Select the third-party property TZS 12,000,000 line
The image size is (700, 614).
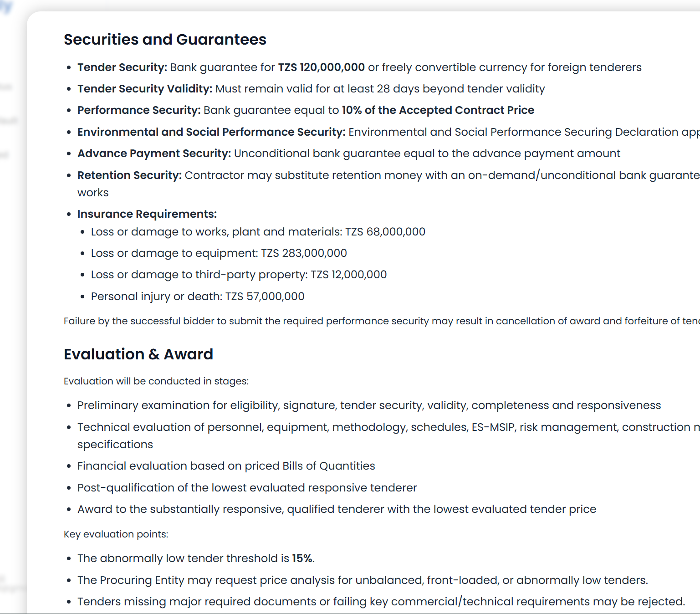click(239, 275)
